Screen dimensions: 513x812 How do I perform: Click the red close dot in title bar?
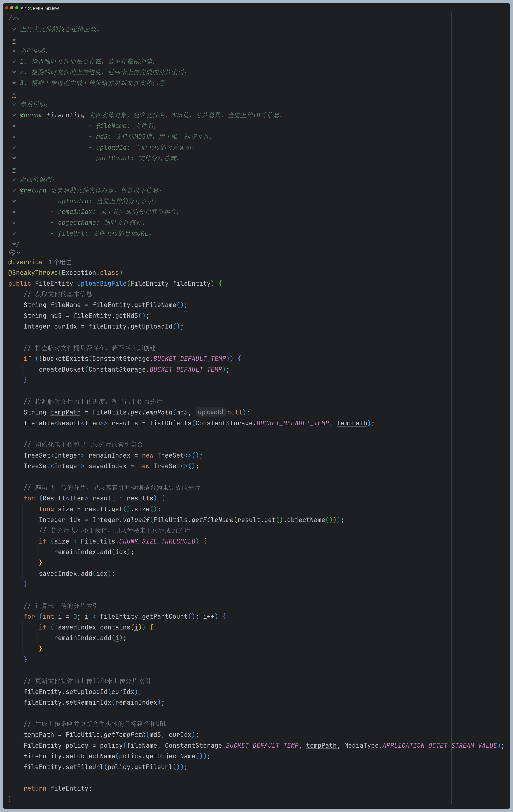point(7,8)
